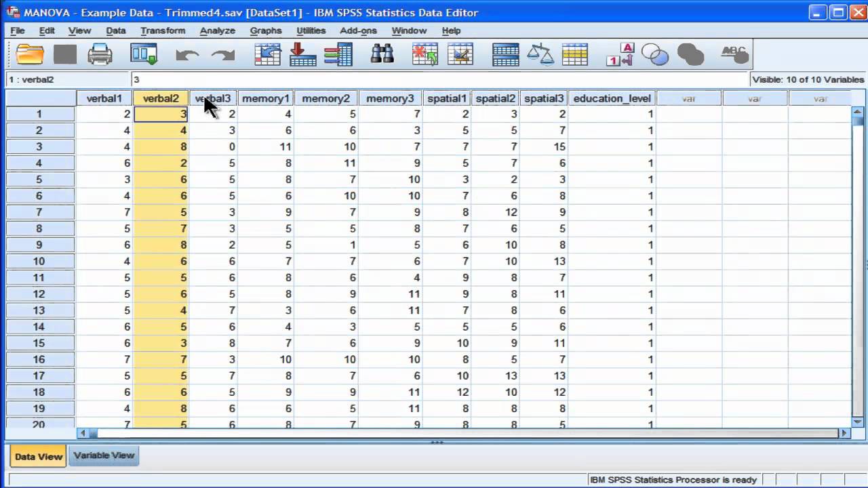The height and width of the screenshot is (488, 868).
Task: Click the Select Cases icon
Action: [575, 54]
